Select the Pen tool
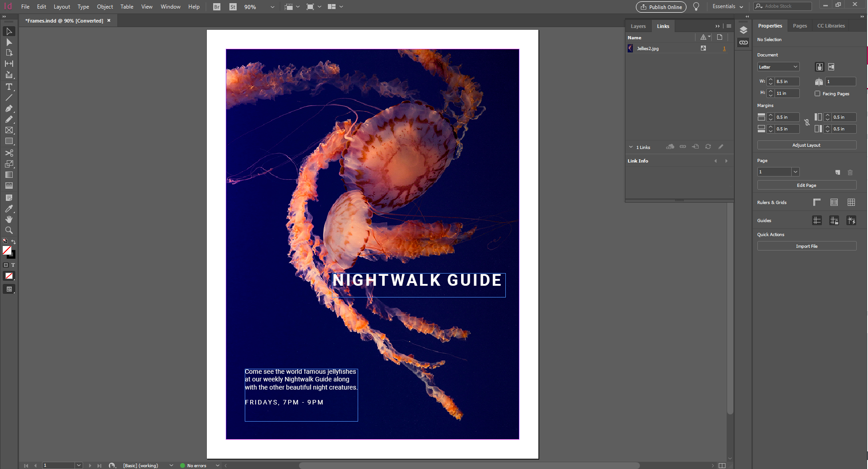Image resolution: width=868 pixels, height=469 pixels. click(x=9, y=108)
